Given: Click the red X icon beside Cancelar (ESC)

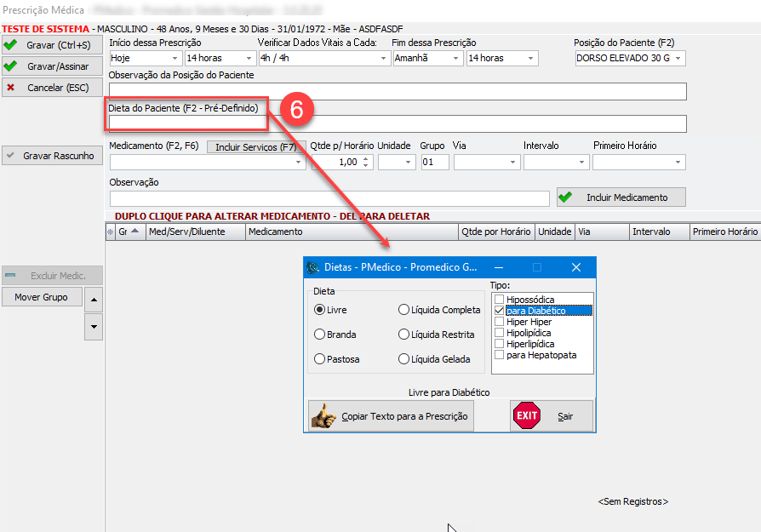Looking at the screenshot, I should click(10, 87).
